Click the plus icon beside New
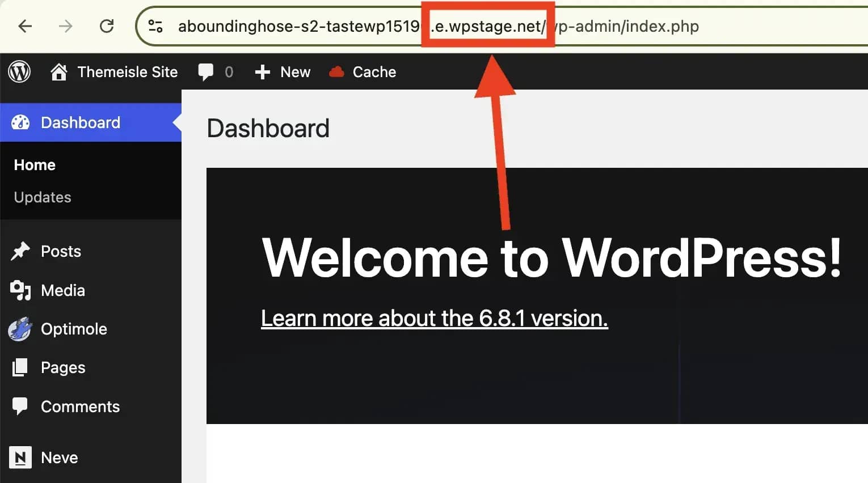This screenshot has width=868, height=483. [262, 72]
